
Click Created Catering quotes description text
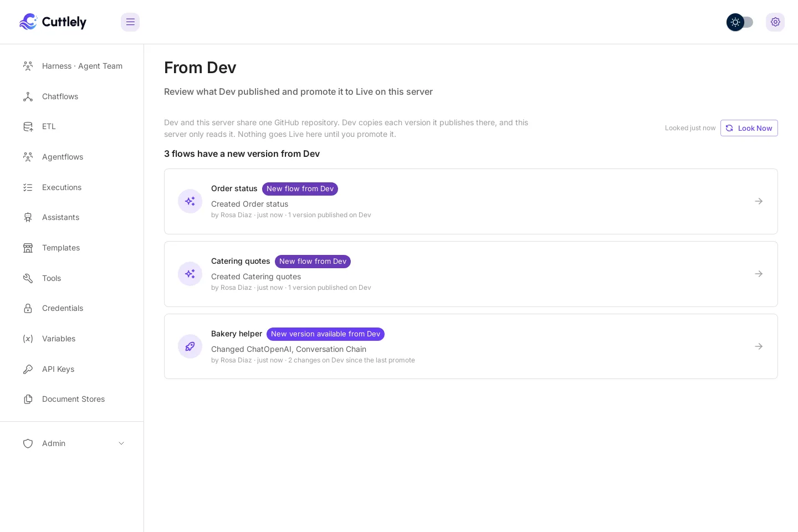click(x=256, y=277)
